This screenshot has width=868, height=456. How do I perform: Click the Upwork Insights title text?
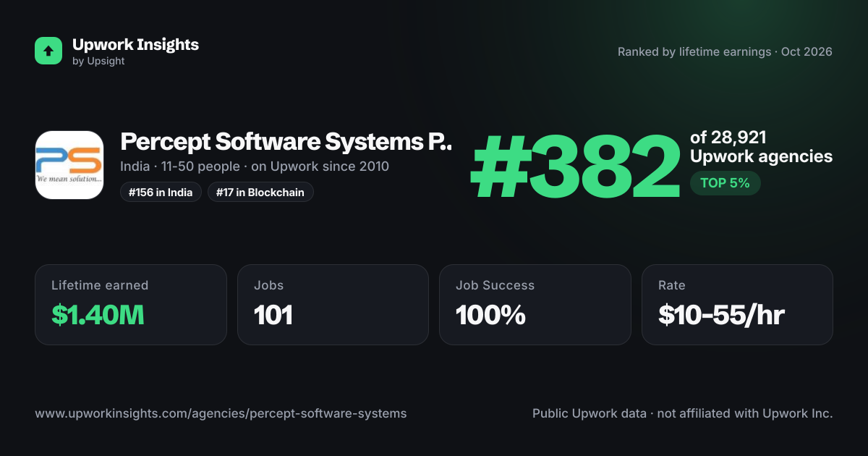(x=135, y=45)
